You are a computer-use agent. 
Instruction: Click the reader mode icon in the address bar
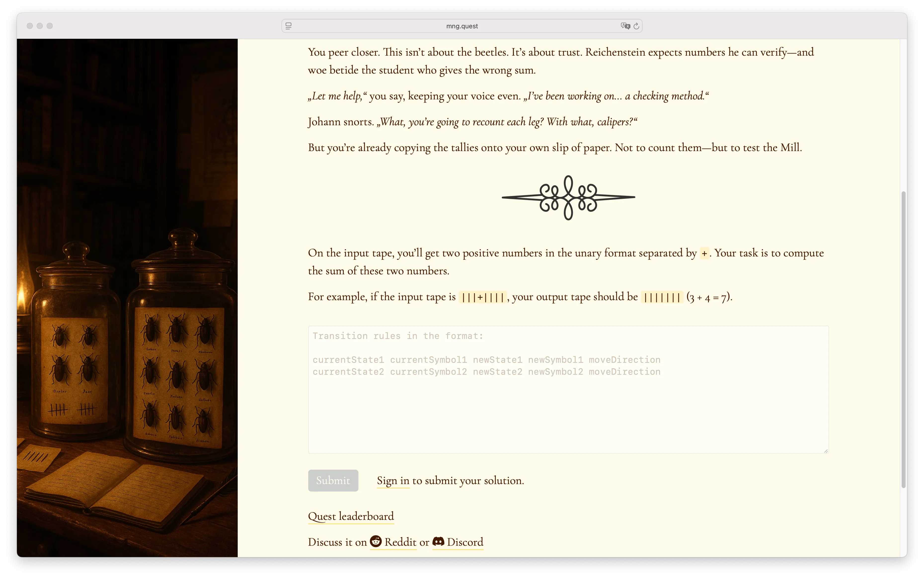(289, 26)
